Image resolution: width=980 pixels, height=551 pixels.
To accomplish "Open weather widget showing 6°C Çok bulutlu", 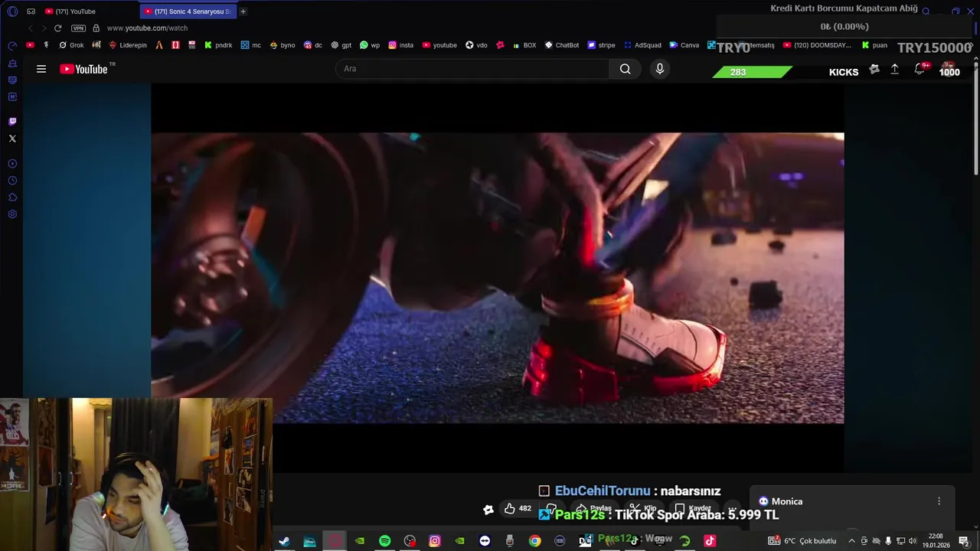I will pos(802,541).
